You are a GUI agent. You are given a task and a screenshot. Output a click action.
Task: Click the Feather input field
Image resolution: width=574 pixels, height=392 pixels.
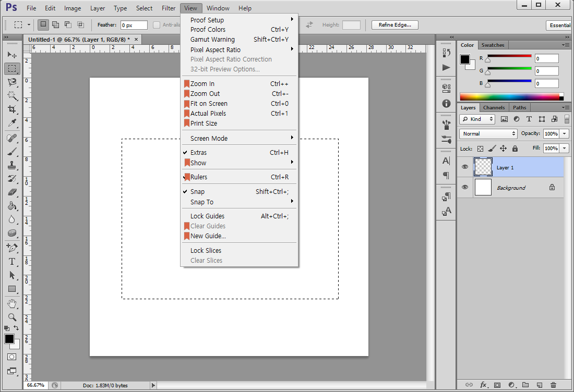[134, 25]
